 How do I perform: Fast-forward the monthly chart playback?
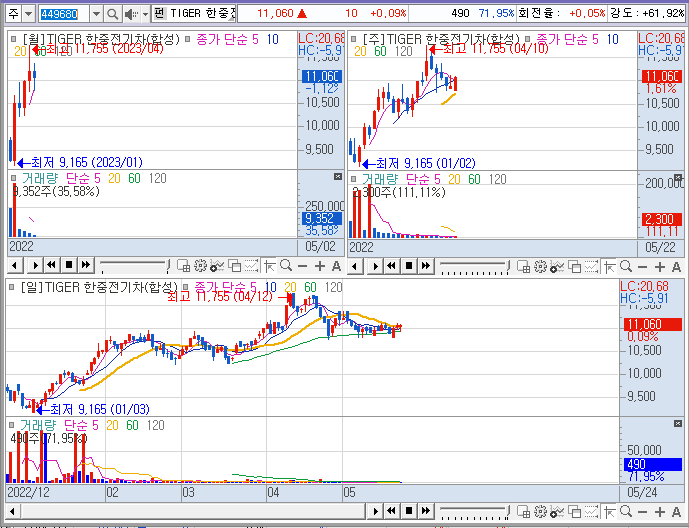(x=86, y=265)
